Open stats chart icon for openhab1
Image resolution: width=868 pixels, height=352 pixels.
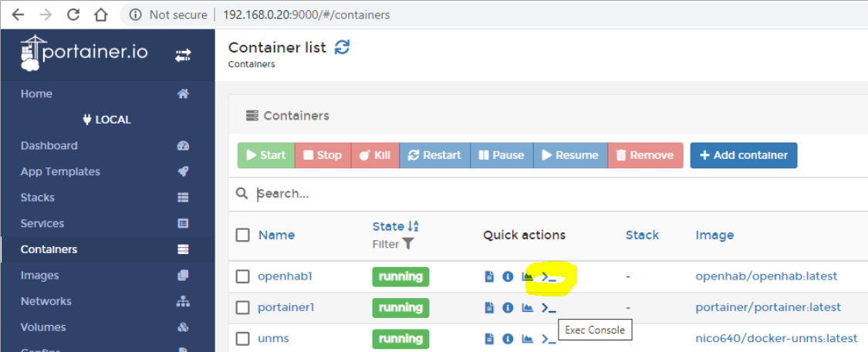(x=528, y=276)
